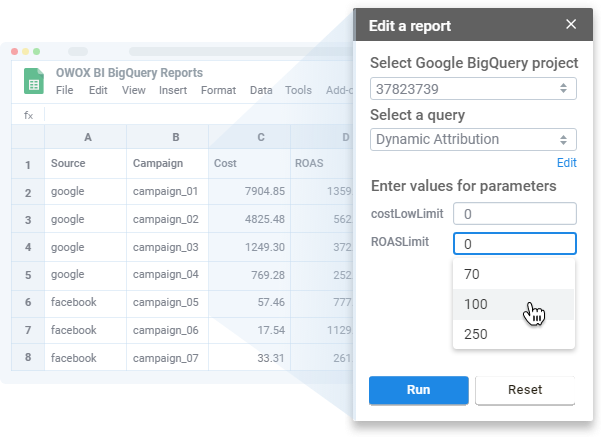
Task: Click the green Google Sheets logo icon
Action: point(33,81)
